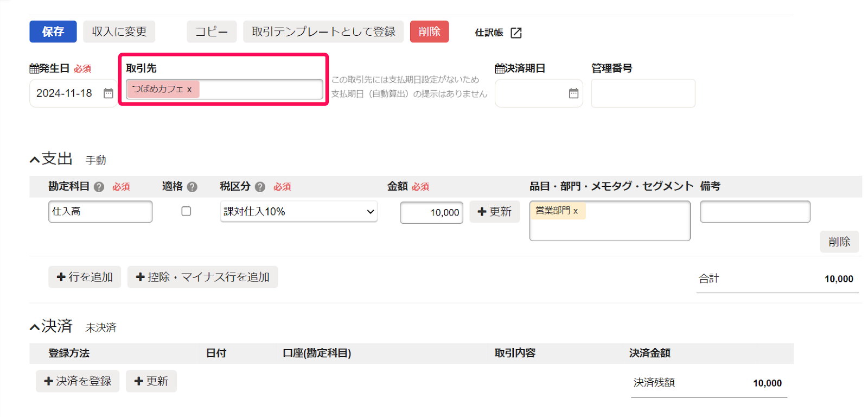Viewport: 868px width, 417px height.
Task: Click the 口座(勘定科目) column header
Action: [x=317, y=353]
